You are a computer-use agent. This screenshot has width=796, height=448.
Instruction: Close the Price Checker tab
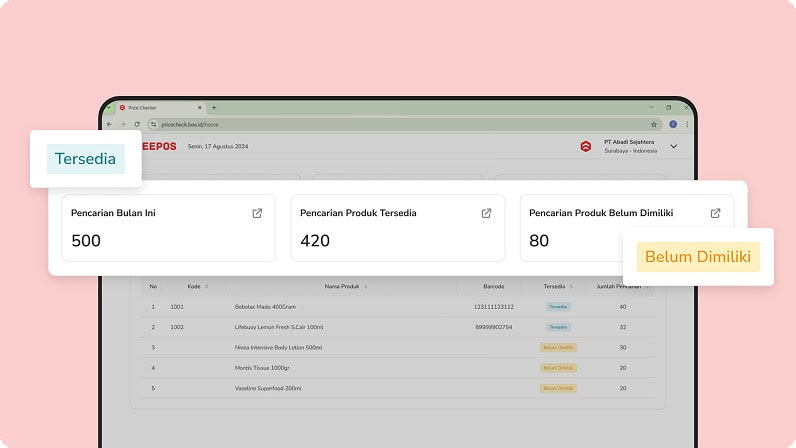(x=200, y=108)
